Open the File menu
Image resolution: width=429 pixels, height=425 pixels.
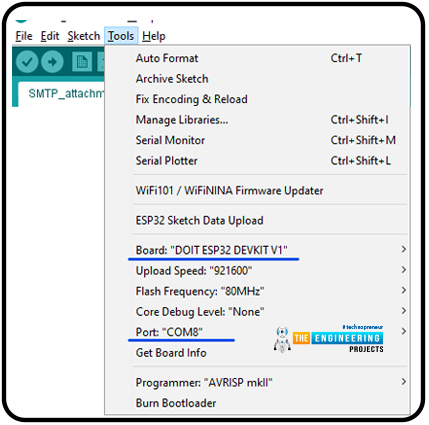pyautogui.click(x=24, y=36)
